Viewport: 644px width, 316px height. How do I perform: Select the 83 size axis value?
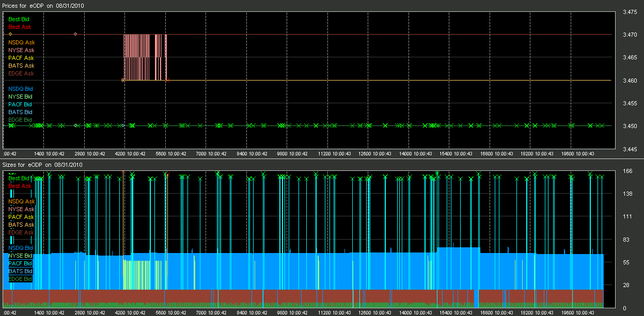click(626, 240)
